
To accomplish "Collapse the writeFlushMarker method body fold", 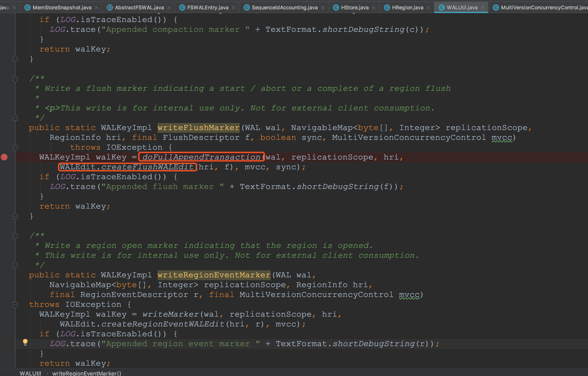I will point(15,147).
